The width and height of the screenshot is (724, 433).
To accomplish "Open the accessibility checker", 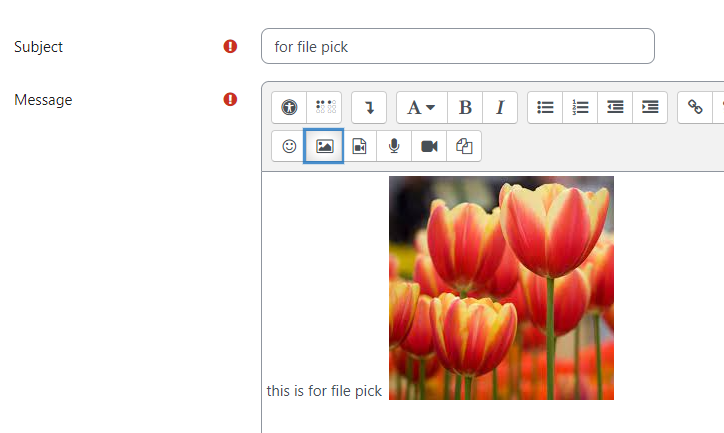I will click(289, 108).
